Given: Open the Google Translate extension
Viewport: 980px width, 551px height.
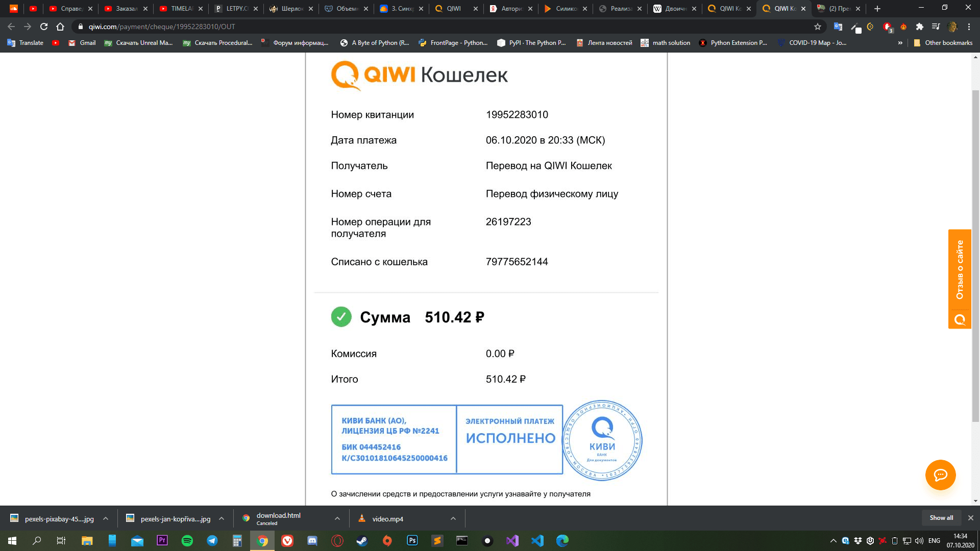Looking at the screenshot, I should click(838, 27).
